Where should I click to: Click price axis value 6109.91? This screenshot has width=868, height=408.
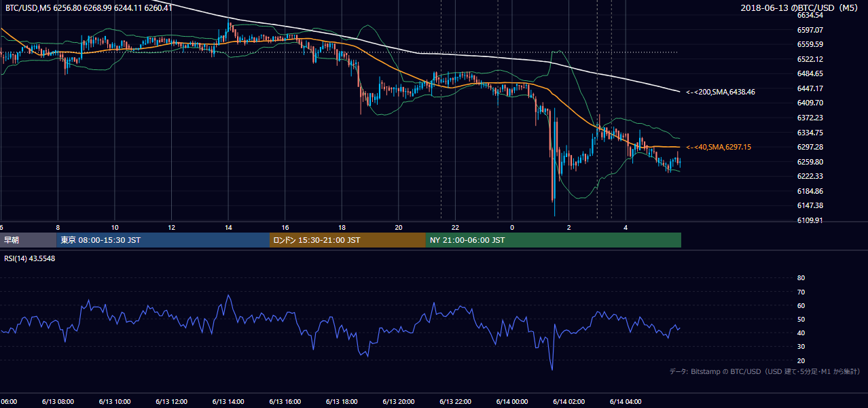pyautogui.click(x=810, y=220)
